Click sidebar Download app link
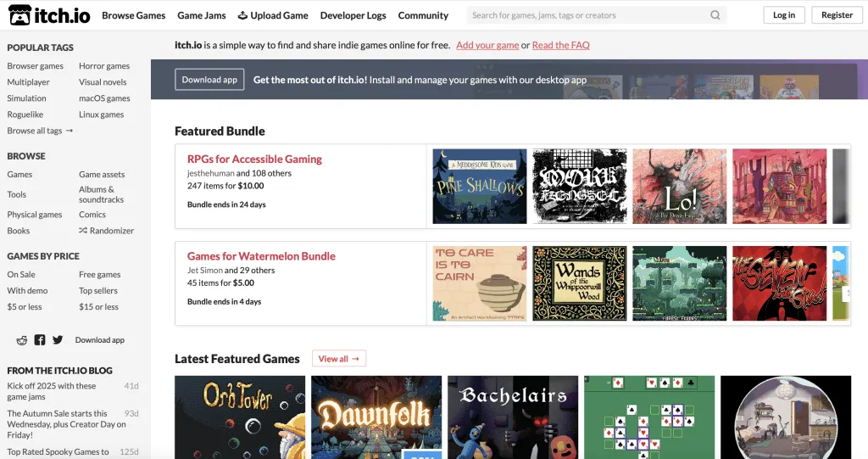Screen dimensions: 868x459 pyautogui.click(x=100, y=340)
